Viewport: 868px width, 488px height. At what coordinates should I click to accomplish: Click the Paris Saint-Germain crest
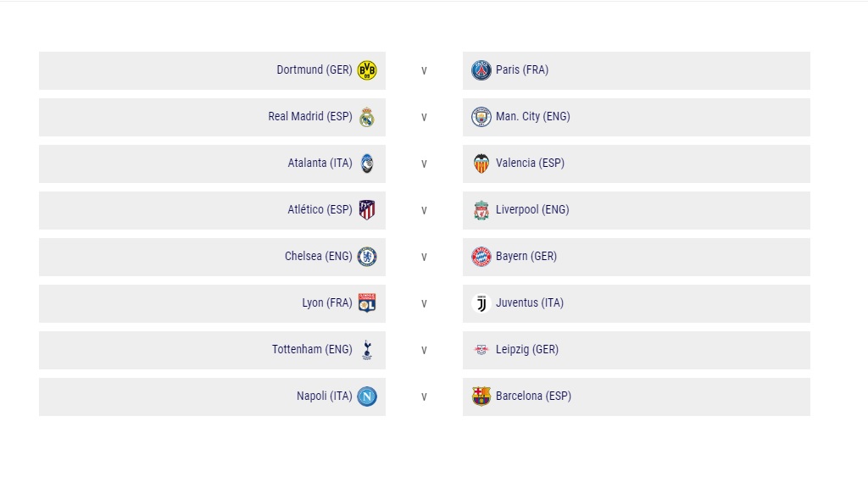481,70
